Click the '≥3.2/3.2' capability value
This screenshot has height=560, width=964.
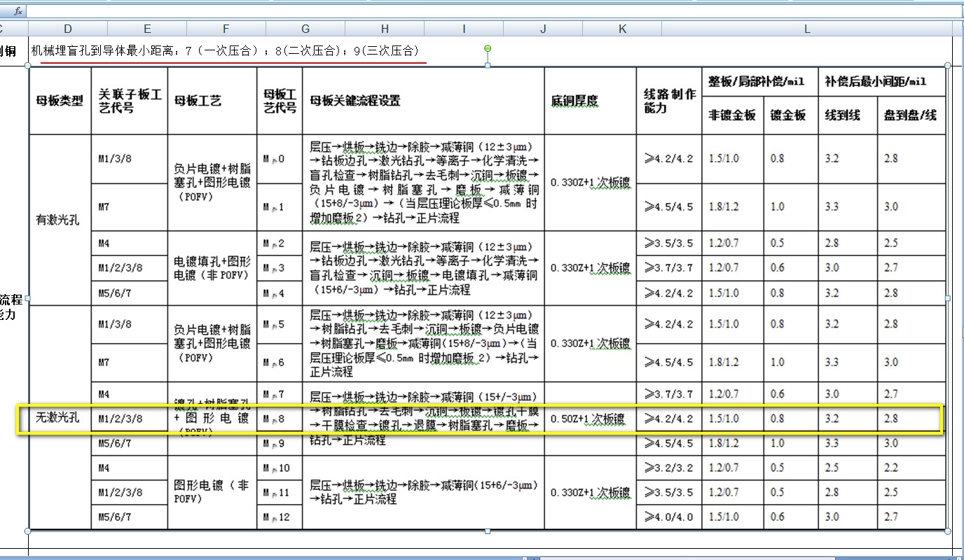(669, 468)
